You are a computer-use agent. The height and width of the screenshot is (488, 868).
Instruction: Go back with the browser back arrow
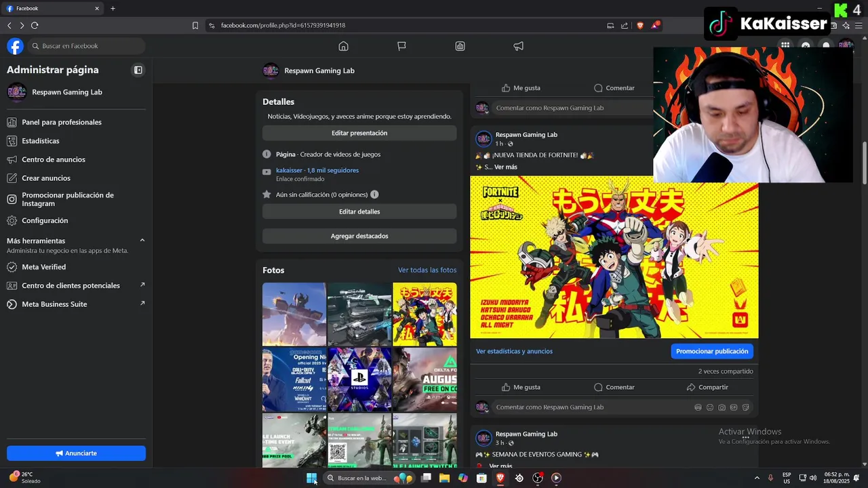(x=9, y=25)
